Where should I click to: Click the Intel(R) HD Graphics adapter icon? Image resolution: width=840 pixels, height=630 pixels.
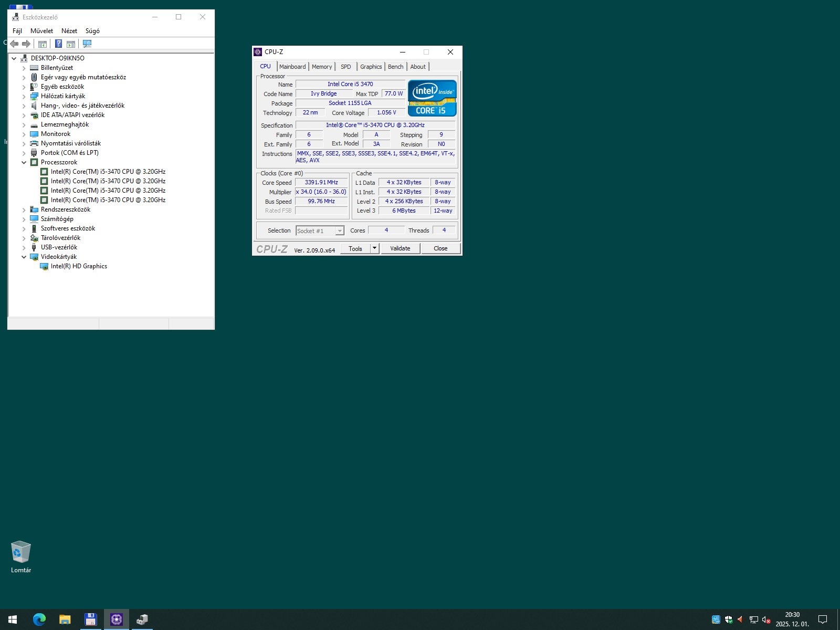[44, 266]
